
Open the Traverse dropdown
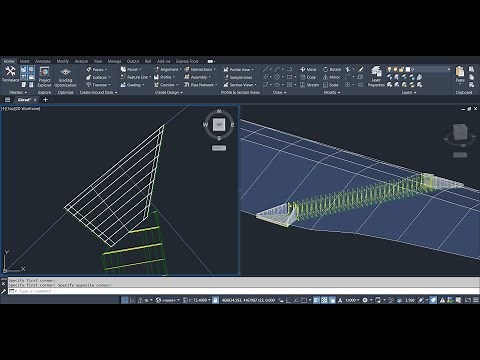point(98,85)
